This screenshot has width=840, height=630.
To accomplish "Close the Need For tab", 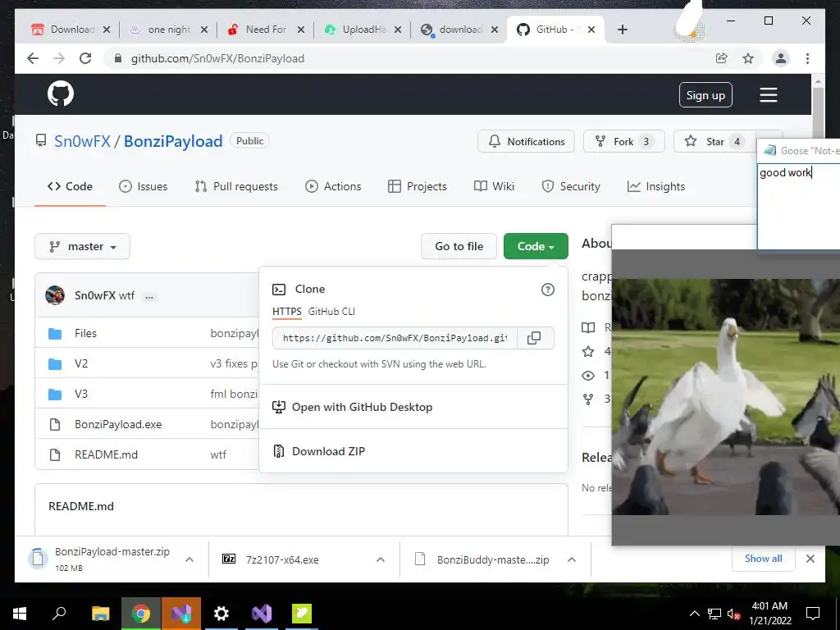I will point(301,30).
